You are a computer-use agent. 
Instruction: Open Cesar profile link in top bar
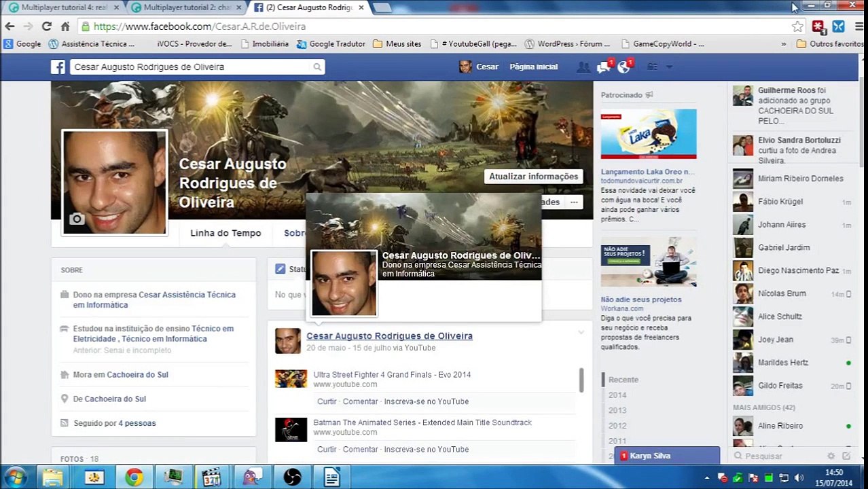479,67
